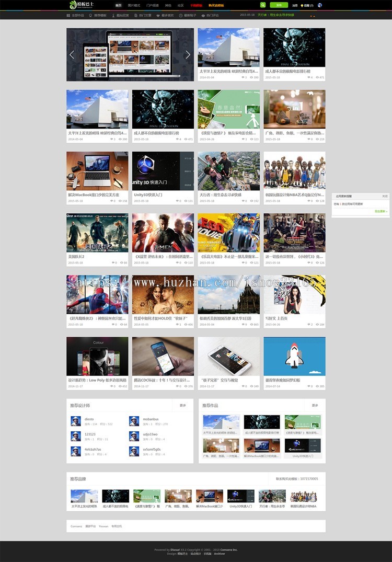This screenshot has width=392, height=562.
Task: Click udjo33wo's avatar in 推荐设计师
Action: (134, 436)
